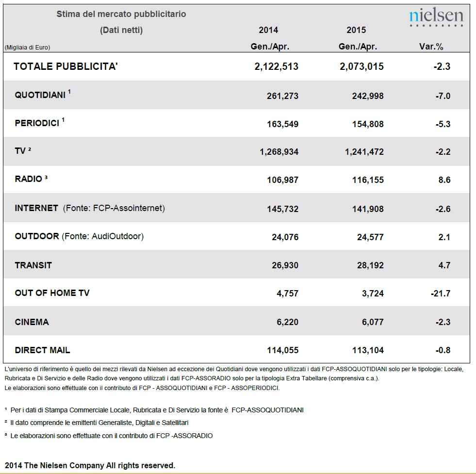The image size is (476, 474).
Task: Click footnote 3 about FCP-ASSORADIO
Action: tap(109, 436)
